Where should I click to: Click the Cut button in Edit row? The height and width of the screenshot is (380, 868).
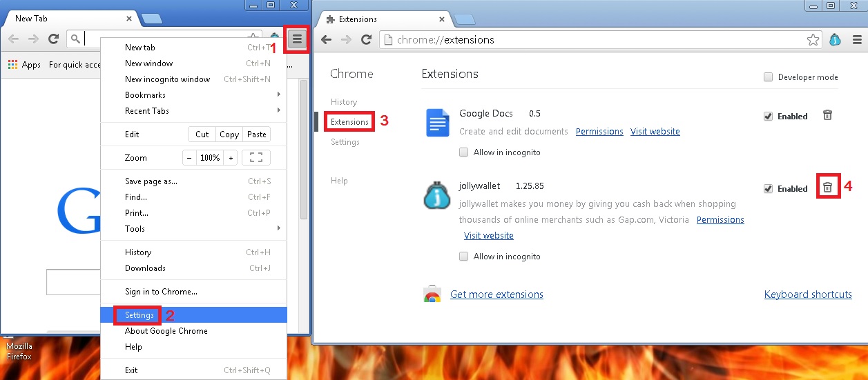(x=202, y=134)
